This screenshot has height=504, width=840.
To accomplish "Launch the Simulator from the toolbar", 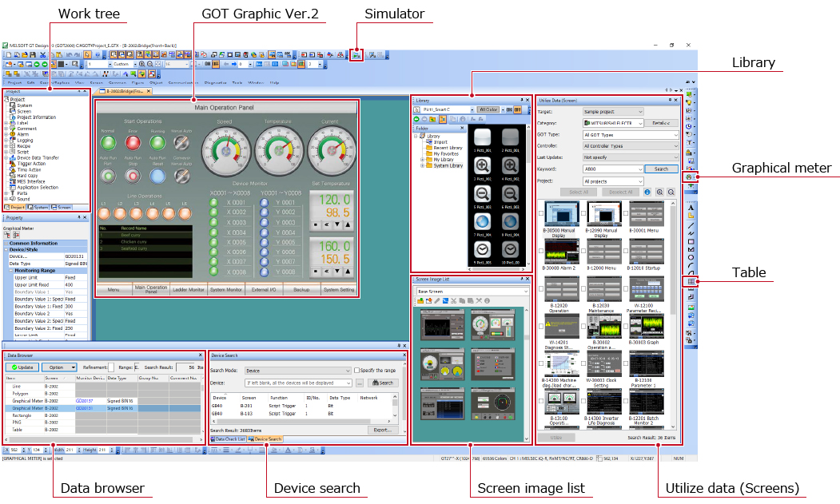I will [x=355, y=56].
